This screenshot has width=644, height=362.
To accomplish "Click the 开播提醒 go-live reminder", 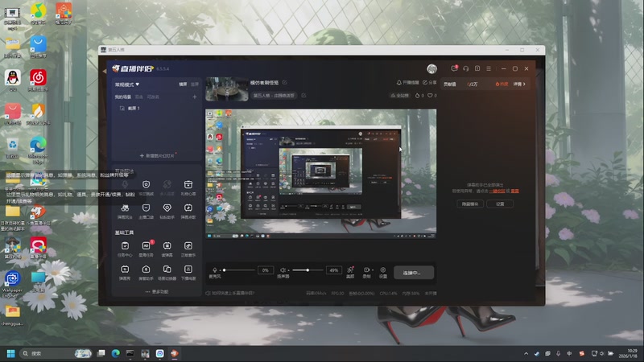I will (407, 83).
